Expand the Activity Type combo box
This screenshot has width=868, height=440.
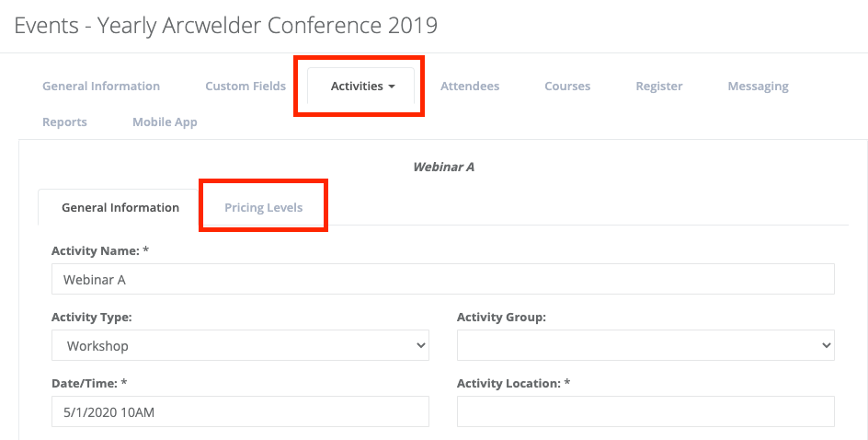click(x=240, y=346)
